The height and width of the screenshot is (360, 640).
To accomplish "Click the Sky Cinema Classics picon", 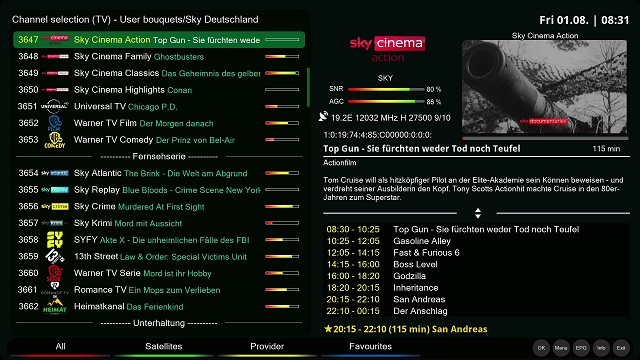I will (55, 73).
